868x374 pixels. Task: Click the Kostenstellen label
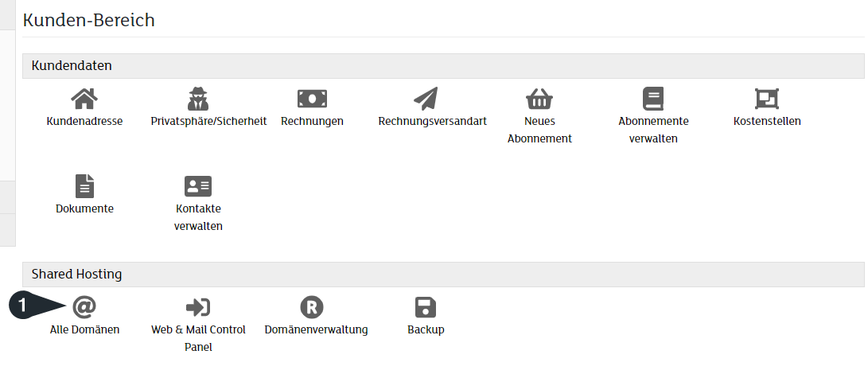click(x=767, y=122)
